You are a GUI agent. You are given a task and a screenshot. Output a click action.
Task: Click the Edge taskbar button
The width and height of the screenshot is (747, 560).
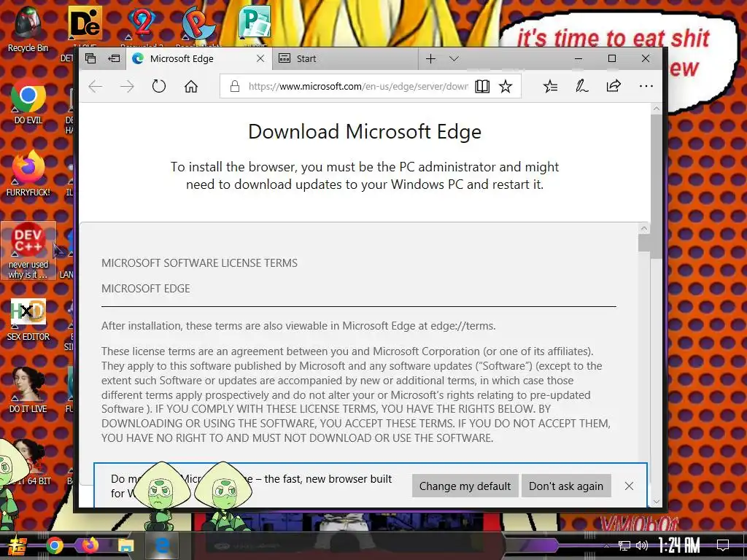click(x=162, y=545)
